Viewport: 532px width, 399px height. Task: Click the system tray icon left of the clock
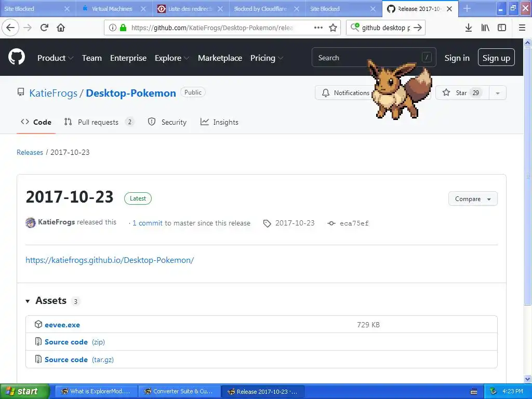coord(493,391)
